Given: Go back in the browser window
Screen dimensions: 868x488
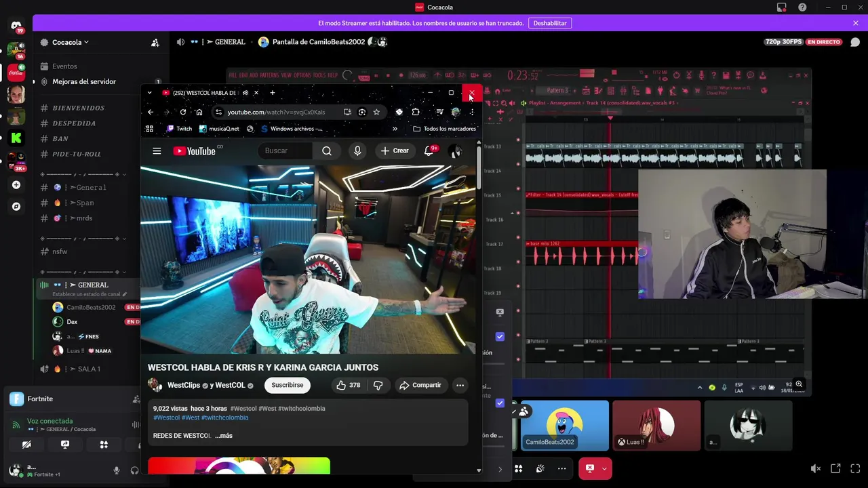Looking at the screenshot, I should point(151,112).
